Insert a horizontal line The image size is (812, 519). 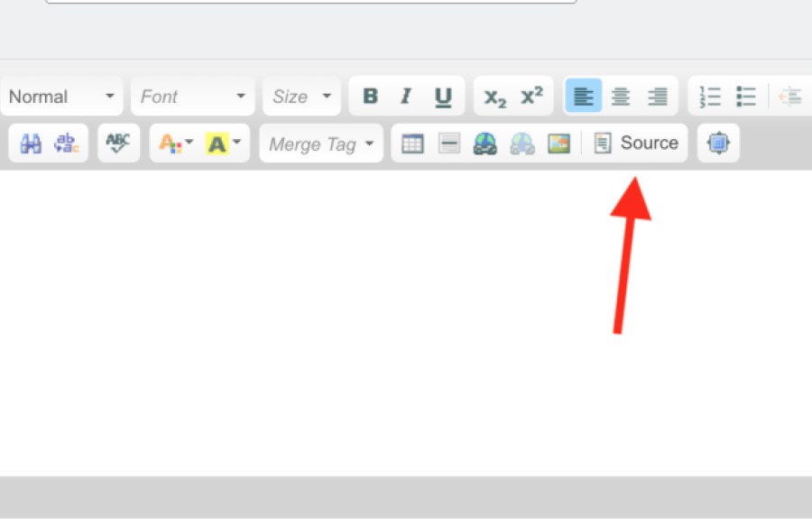449,144
